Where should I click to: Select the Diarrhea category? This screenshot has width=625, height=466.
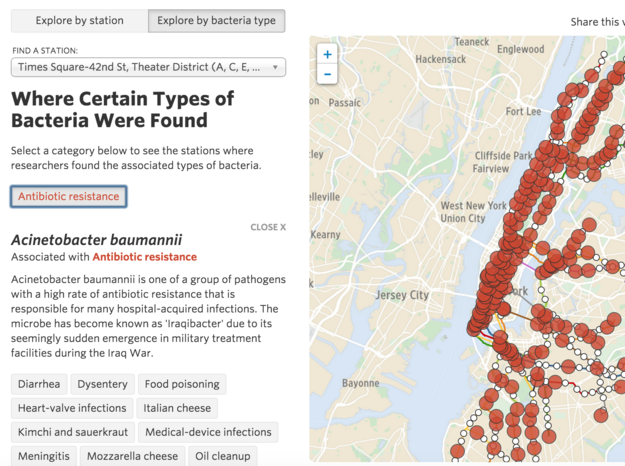(39, 384)
